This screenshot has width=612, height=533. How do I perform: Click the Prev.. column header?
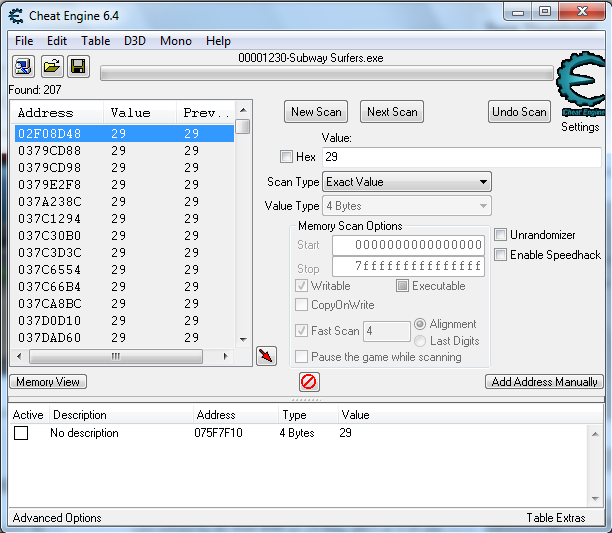coord(205,113)
